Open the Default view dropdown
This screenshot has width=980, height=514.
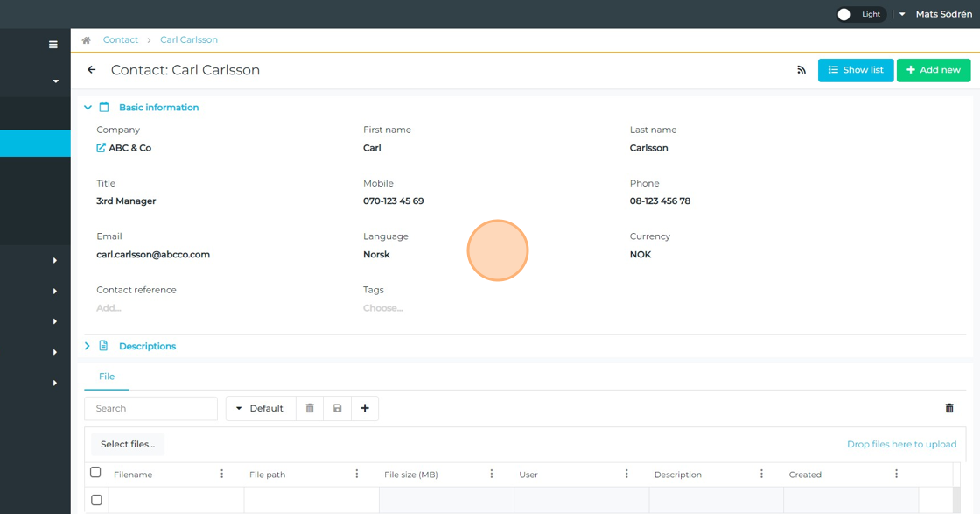coord(260,408)
